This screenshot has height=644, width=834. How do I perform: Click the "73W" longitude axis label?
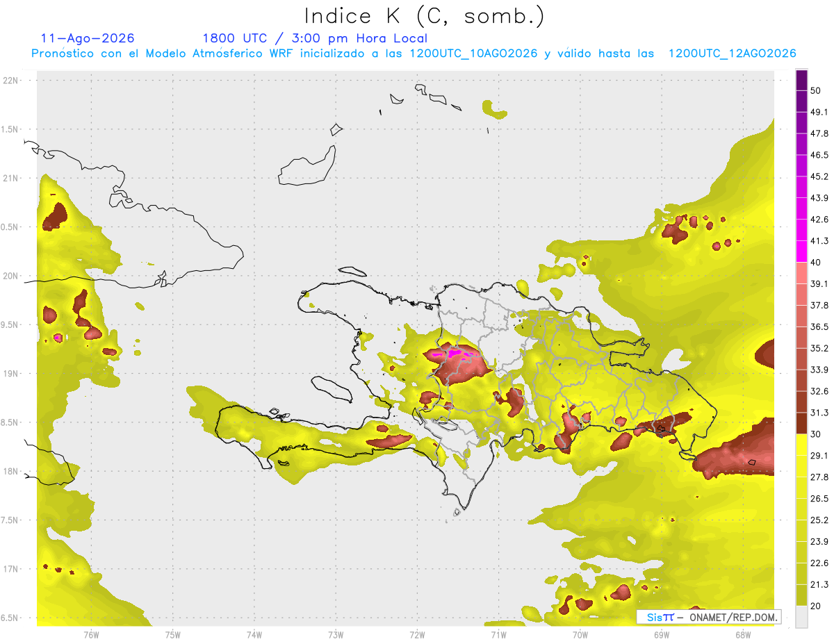(336, 634)
